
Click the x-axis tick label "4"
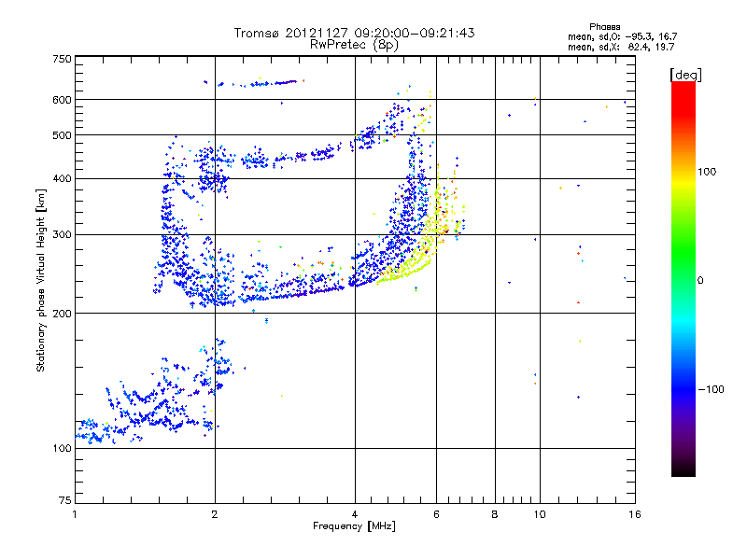point(355,514)
